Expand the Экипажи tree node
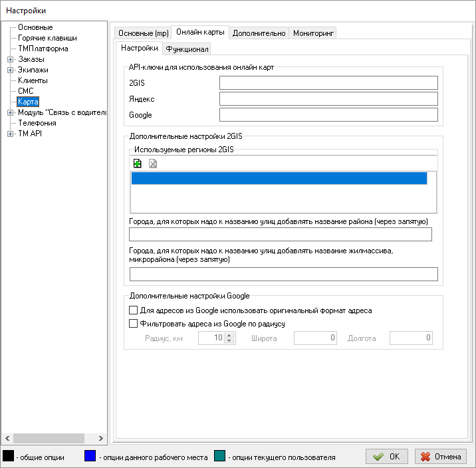The height and width of the screenshot is (468, 476). 11,70
